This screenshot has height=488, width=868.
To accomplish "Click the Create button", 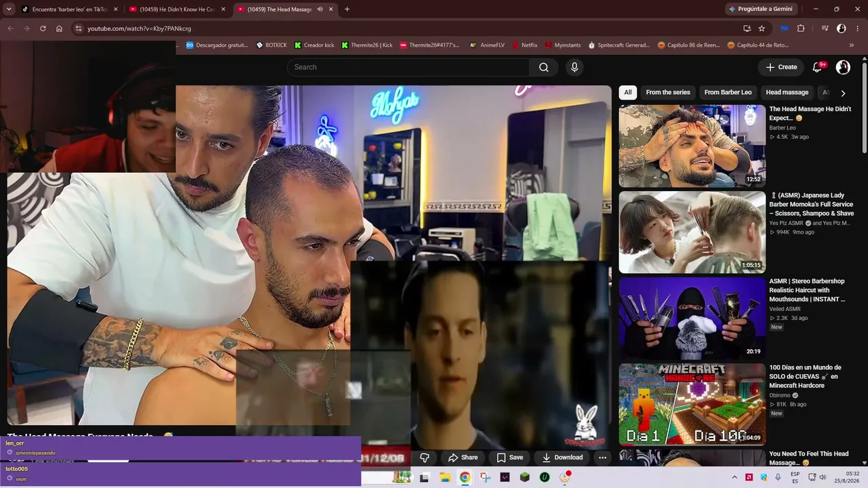I will click(781, 67).
